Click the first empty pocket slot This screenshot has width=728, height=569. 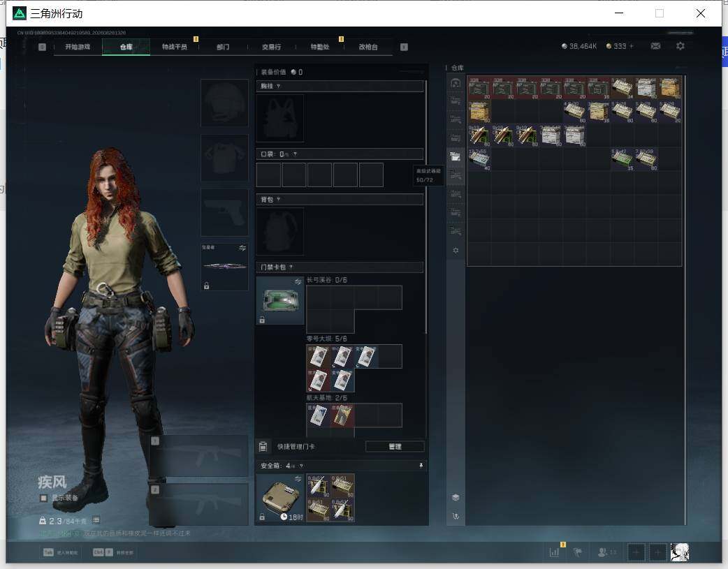point(268,175)
